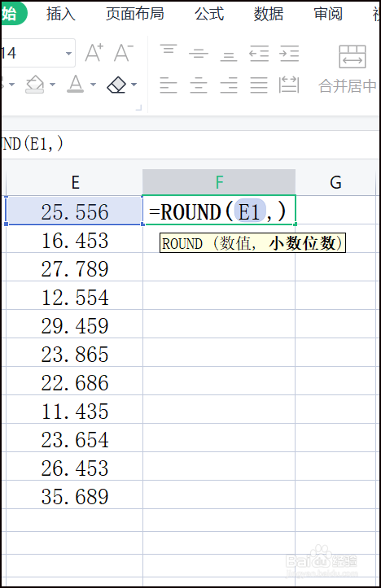The image size is (381, 588).
Task: Click the Merge and Center icon
Action: click(353, 57)
